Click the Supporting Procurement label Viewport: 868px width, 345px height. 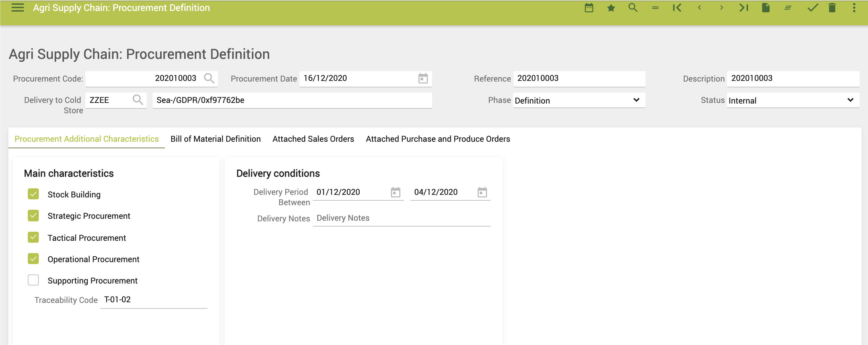pos(93,281)
